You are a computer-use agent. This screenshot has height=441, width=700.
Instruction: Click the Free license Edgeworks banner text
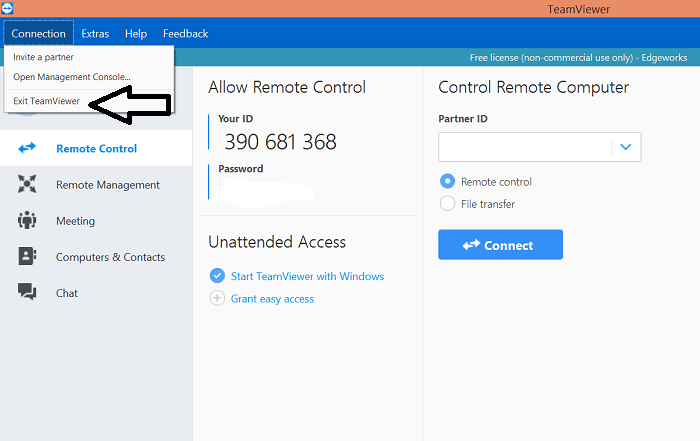click(x=578, y=58)
